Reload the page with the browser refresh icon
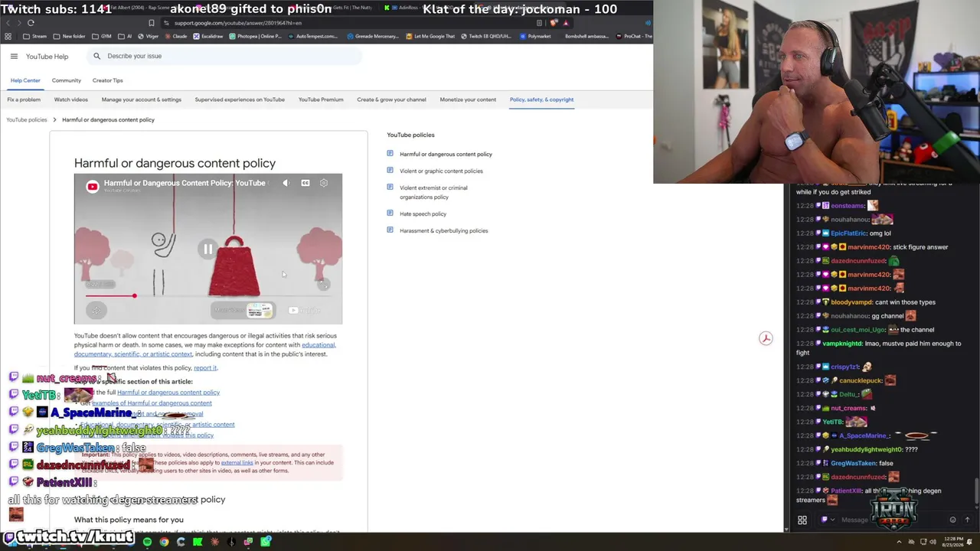The width and height of the screenshot is (980, 551). coord(31,23)
